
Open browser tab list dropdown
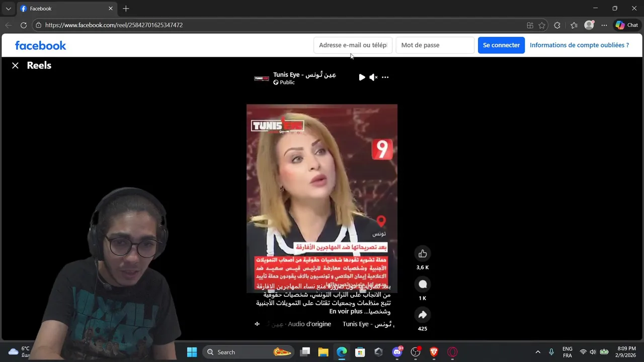(8, 9)
